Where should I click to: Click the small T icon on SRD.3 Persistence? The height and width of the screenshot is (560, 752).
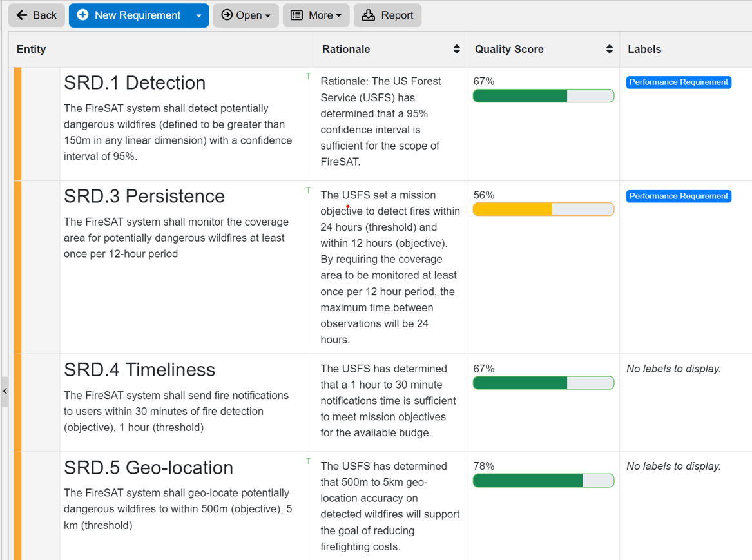[x=308, y=190]
